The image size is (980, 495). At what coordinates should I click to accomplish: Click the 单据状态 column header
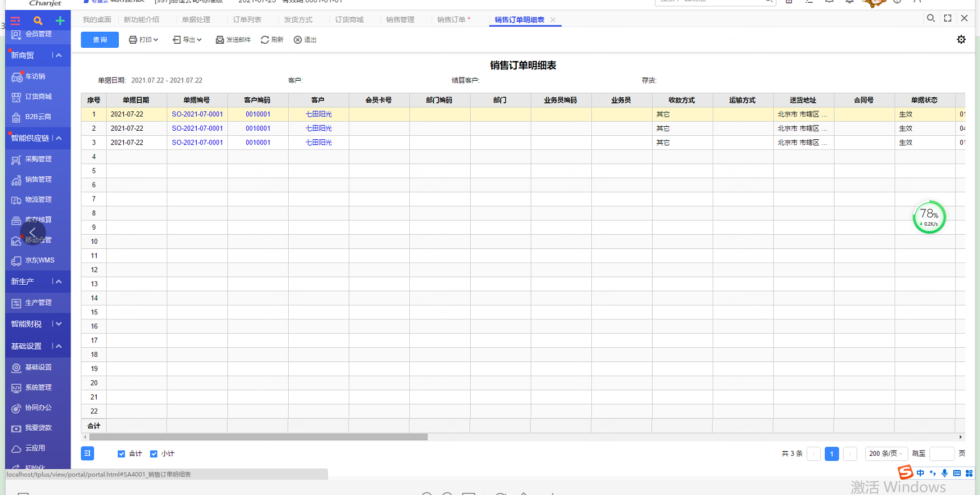point(924,100)
